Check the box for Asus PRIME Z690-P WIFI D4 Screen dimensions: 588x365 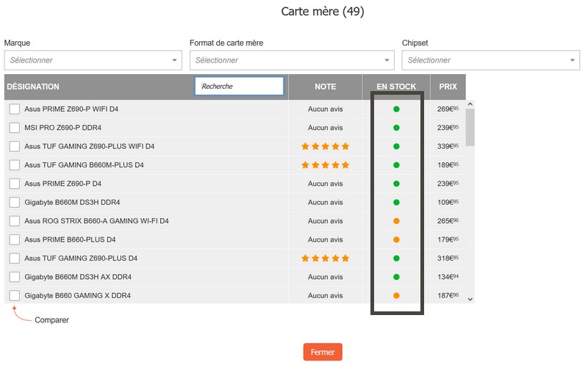(x=14, y=109)
